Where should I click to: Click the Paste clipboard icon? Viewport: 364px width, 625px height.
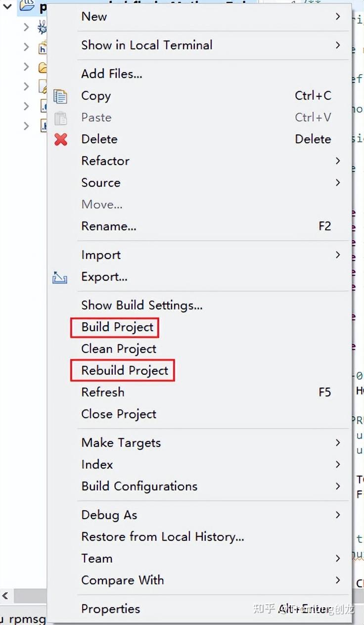tap(60, 118)
